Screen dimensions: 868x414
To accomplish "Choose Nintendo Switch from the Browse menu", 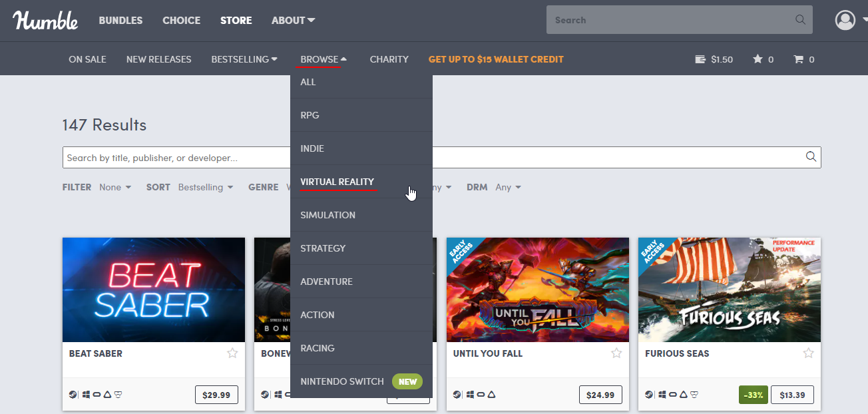I will tap(361, 381).
